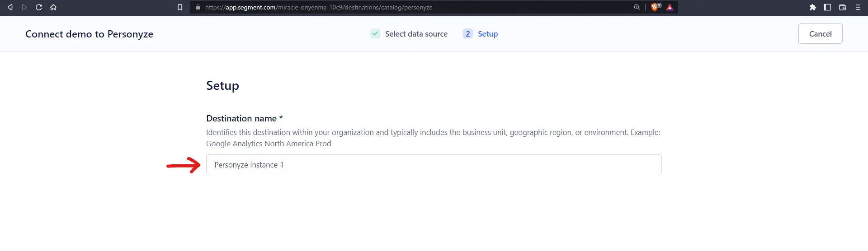Click the lock icon in address bar
Image resolution: width=868 pixels, height=251 pixels.
198,7
